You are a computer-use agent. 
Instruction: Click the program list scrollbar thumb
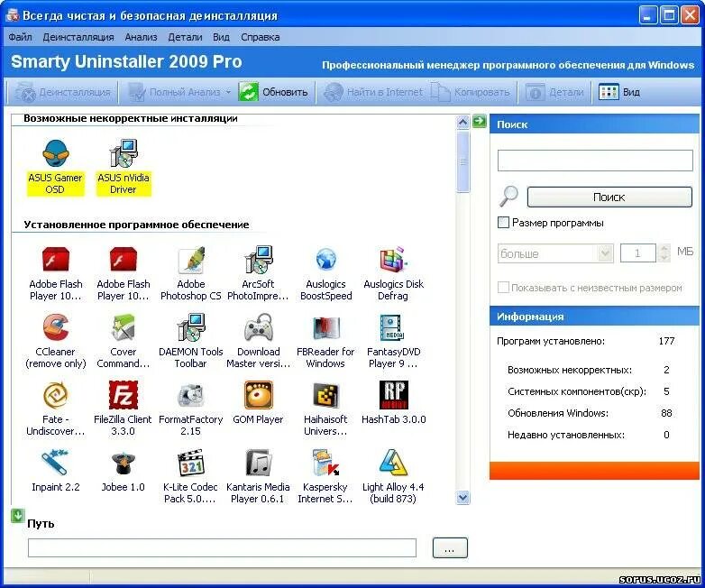click(x=462, y=162)
